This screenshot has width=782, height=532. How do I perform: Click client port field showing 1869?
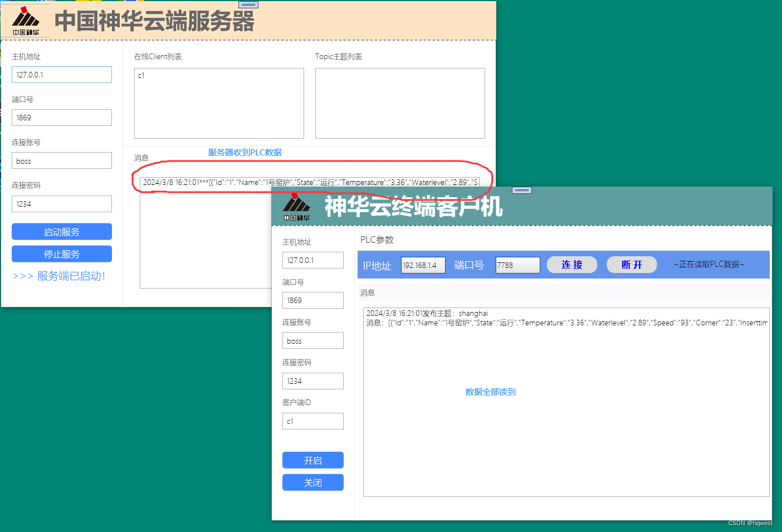[x=313, y=300]
